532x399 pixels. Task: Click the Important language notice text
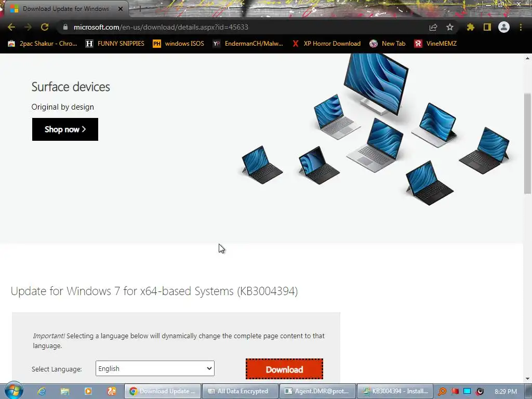coord(179,341)
